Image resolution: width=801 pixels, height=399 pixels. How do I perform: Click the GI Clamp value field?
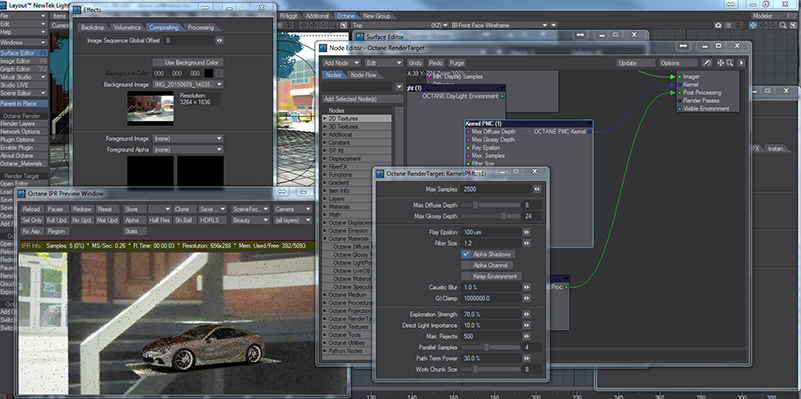490,298
